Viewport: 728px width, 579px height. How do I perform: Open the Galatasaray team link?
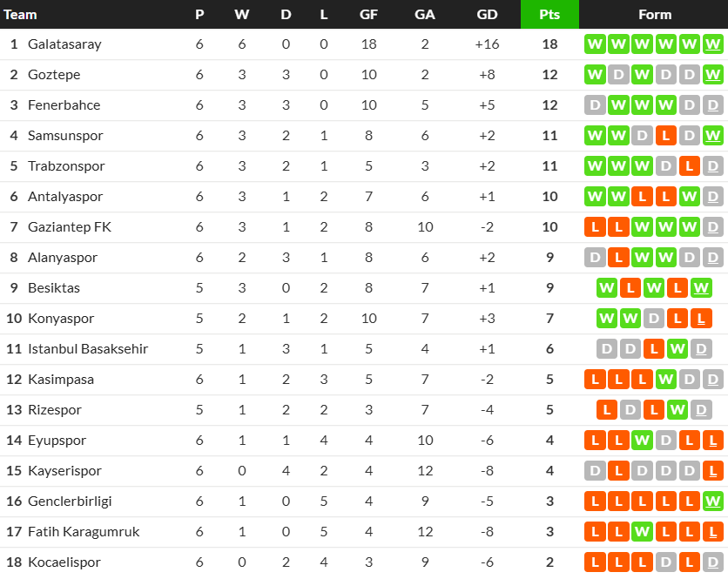point(64,44)
